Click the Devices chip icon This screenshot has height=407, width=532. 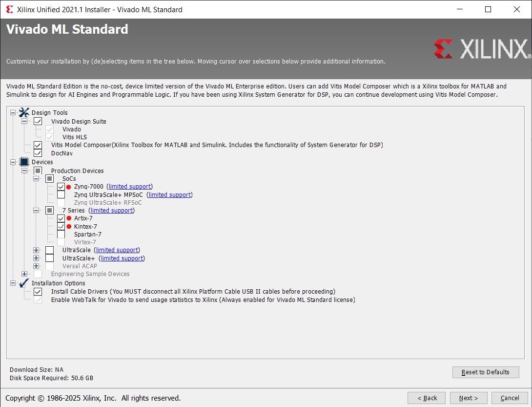point(24,162)
